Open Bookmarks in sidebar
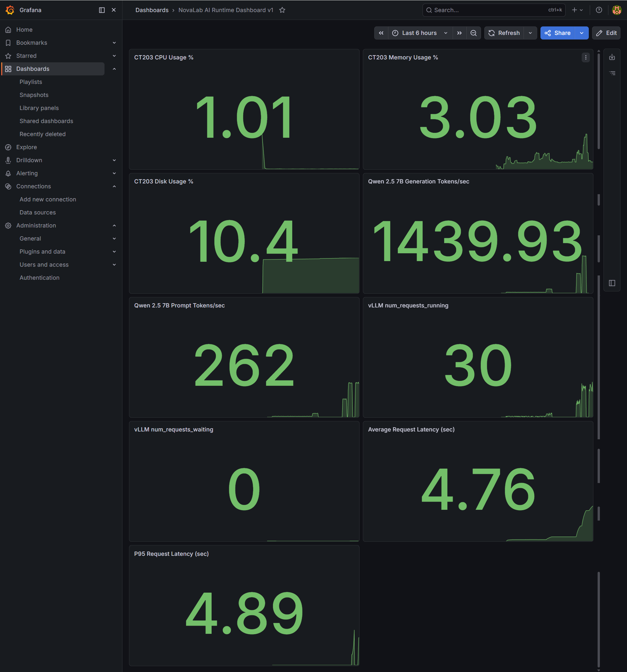 pos(32,43)
